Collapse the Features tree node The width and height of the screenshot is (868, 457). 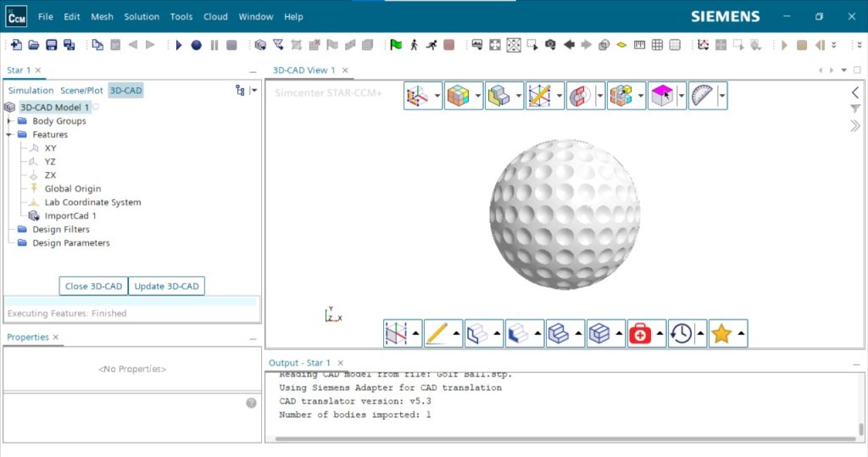[x=9, y=135]
